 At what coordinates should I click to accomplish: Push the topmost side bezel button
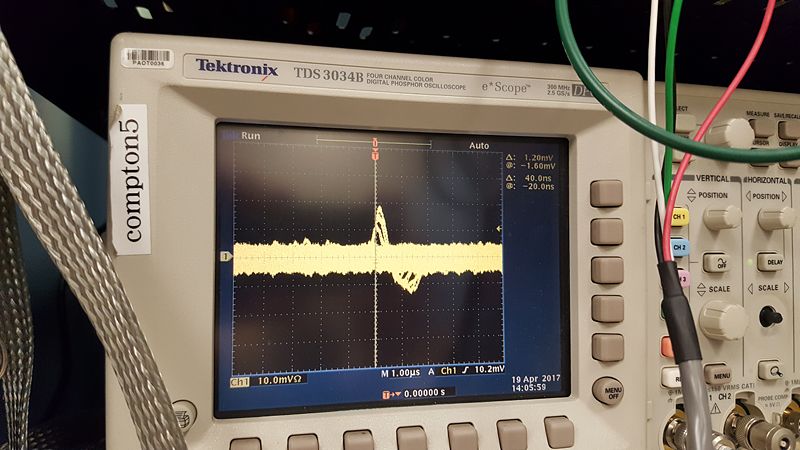[606, 193]
